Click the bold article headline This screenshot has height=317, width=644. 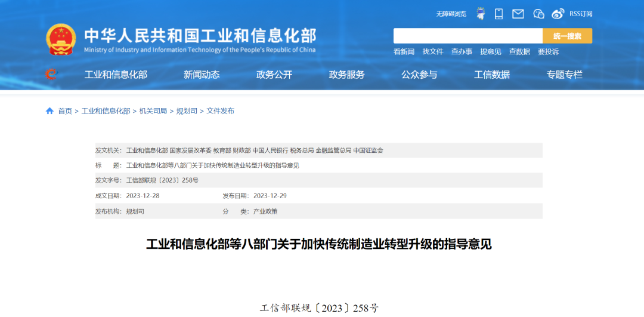point(318,244)
